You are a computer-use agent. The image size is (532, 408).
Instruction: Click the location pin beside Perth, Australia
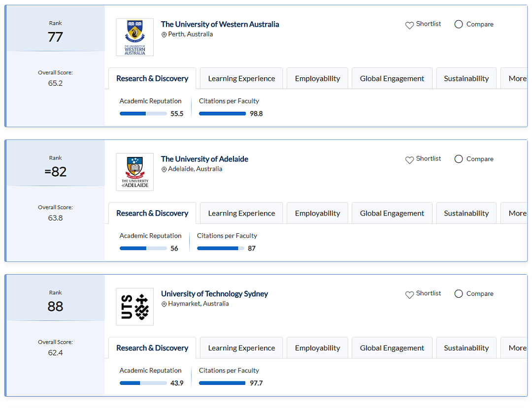164,34
